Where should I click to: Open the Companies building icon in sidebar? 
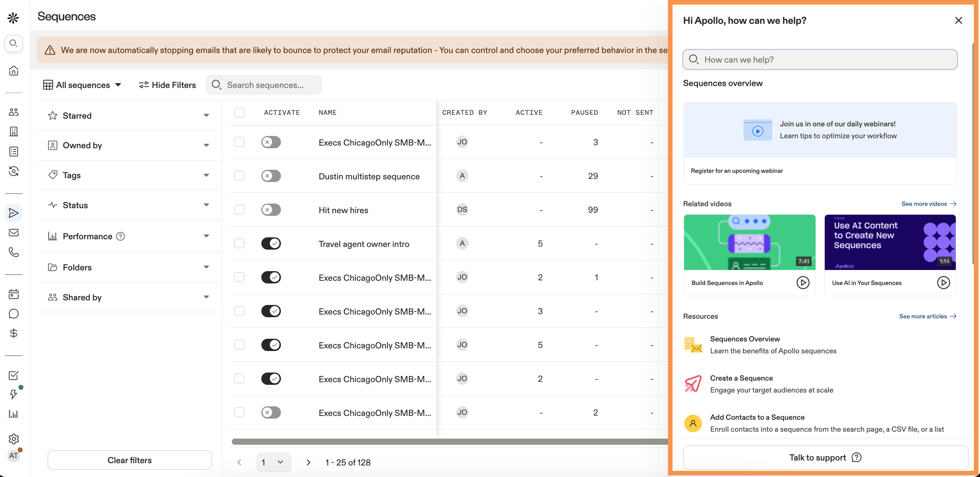click(x=14, y=132)
